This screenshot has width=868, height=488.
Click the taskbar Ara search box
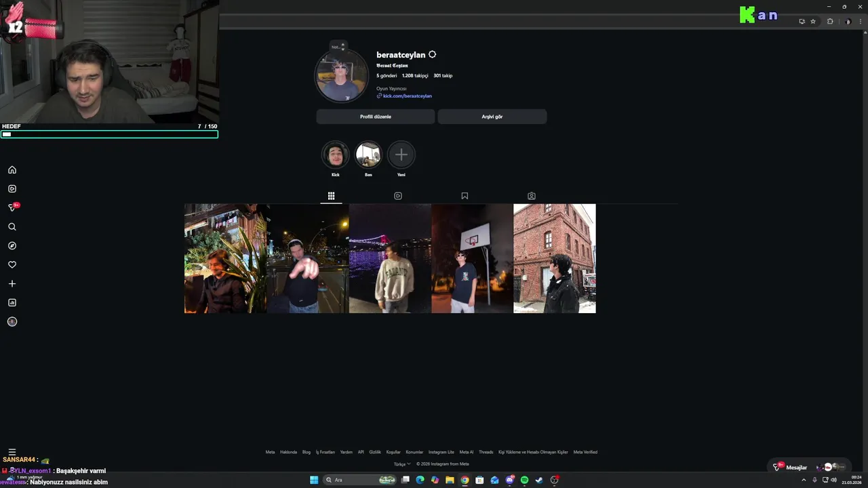[360, 480]
